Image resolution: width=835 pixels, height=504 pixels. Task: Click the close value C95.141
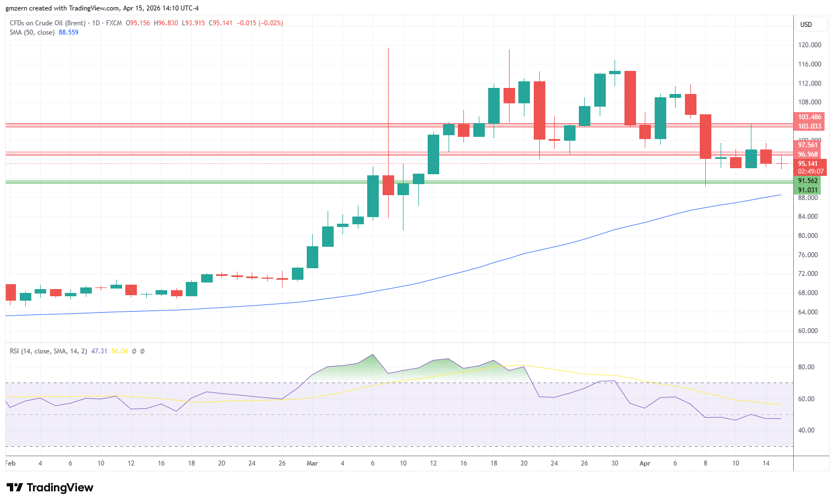tap(221, 23)
